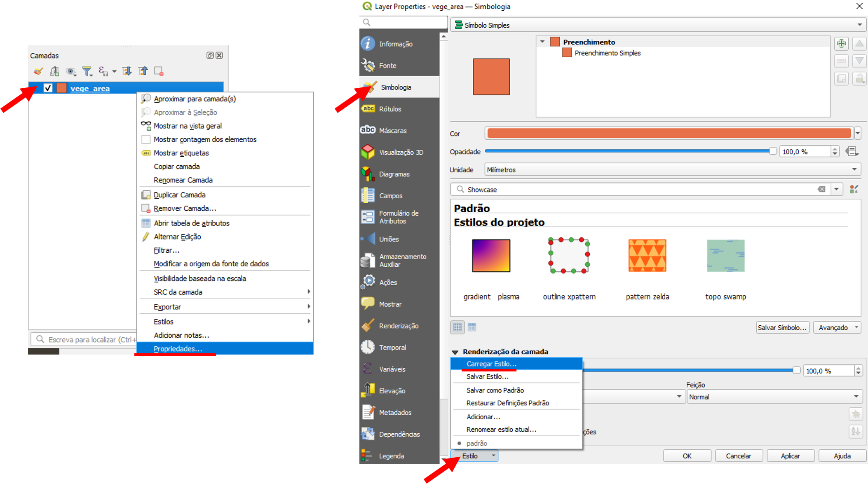Check Mostrar contagem dos elementos
This screenshot has height=484, width=868.
click(146, 139)
